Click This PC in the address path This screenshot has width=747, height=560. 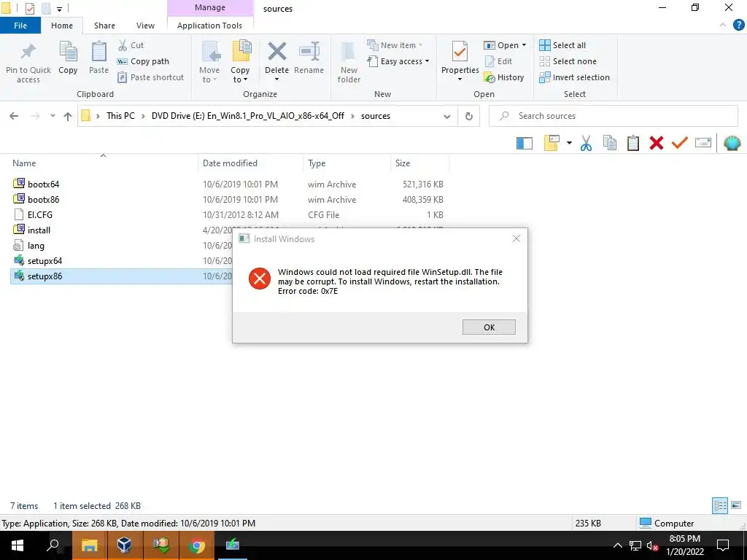point(120,116)
